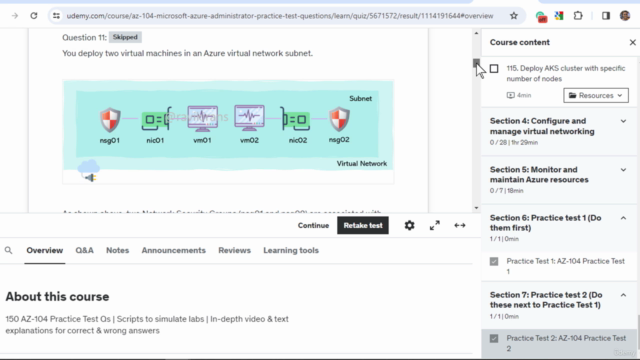Click the nic01 network card icon
Image resolution: width=640 pixels, height=360 pixels.
(x=156, y=119)
